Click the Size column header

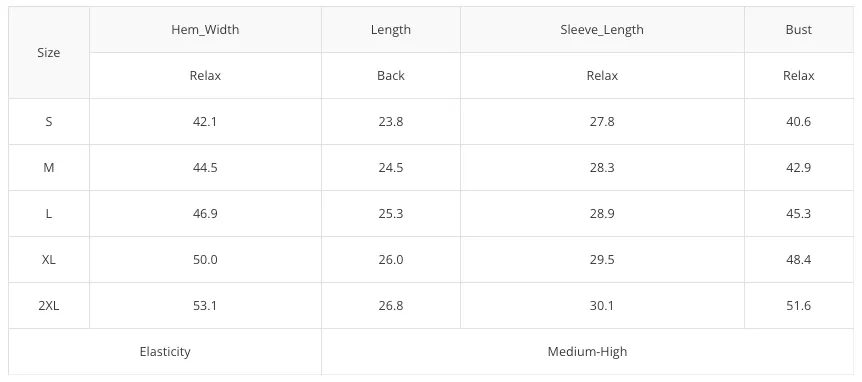click(x=49, y=53)
